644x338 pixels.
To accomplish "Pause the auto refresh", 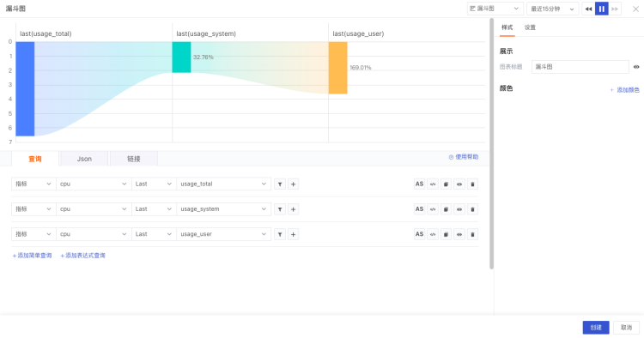I will (x=602, y=9).
